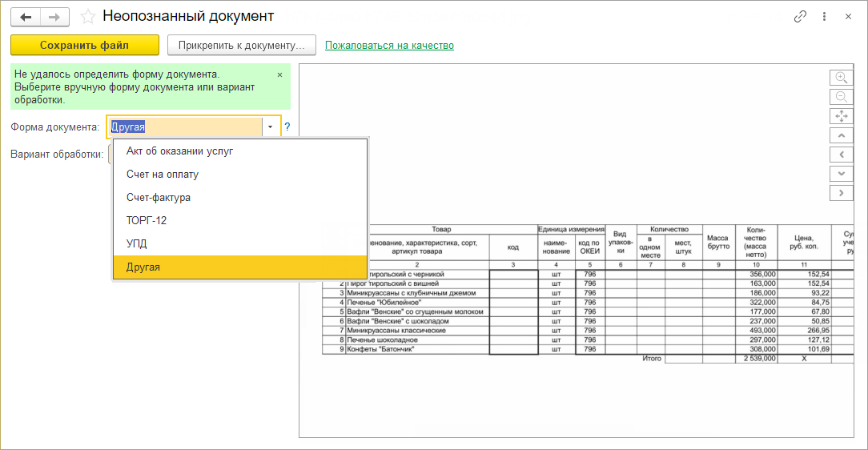Image resolution: width=868 pixels, height=450 pixels.
Task: Close the Неопознанный документ window
Action: pyautogui.click(x=848, y=17)
